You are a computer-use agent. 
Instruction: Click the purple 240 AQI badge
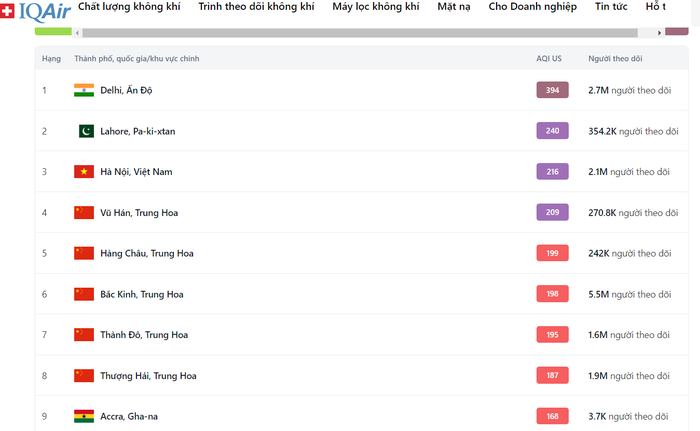click(x=552, y=131)
